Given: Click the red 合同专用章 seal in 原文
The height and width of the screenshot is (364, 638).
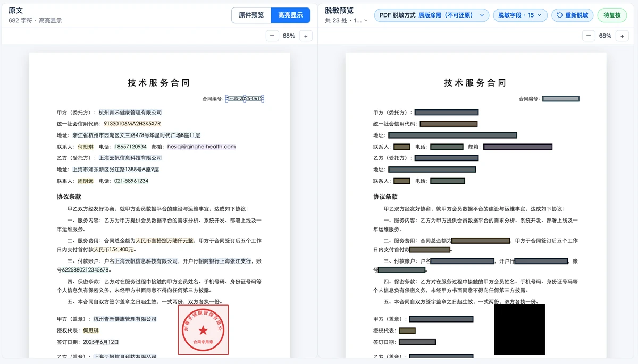Looking at the screenshot, I should [x=203, y=329].
